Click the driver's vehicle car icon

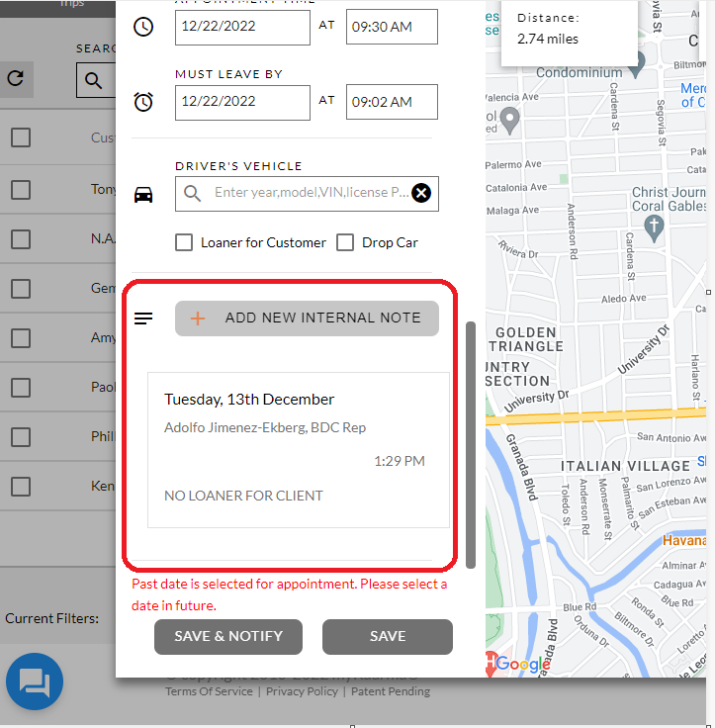pos(143,195)
